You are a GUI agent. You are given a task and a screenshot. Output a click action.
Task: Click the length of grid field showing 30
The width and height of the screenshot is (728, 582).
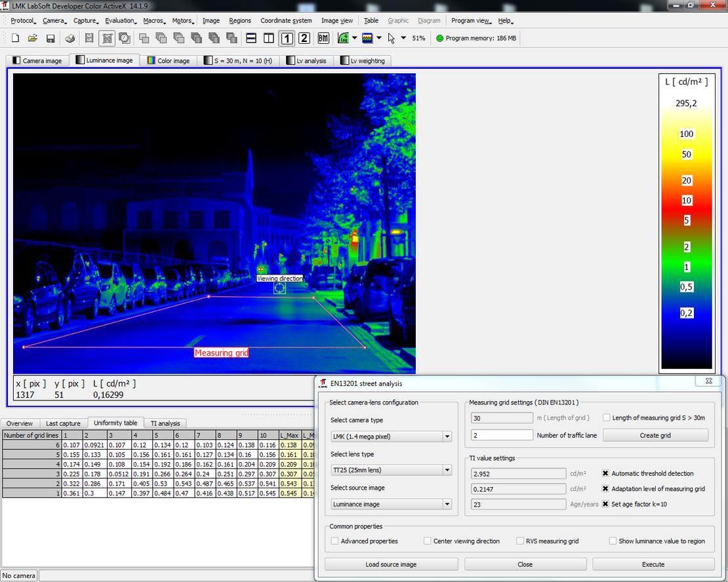pyautogui.click(x=502, y=417)
